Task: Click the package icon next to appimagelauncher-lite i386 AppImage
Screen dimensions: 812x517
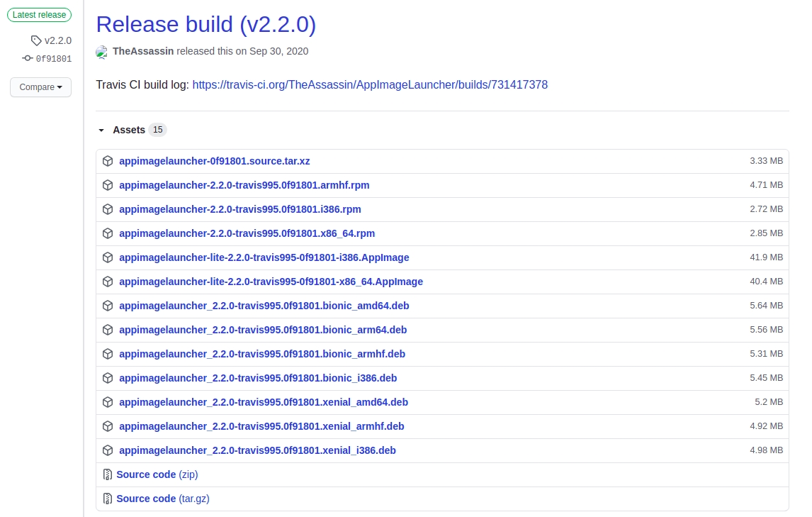Action: tap(108, 257)
